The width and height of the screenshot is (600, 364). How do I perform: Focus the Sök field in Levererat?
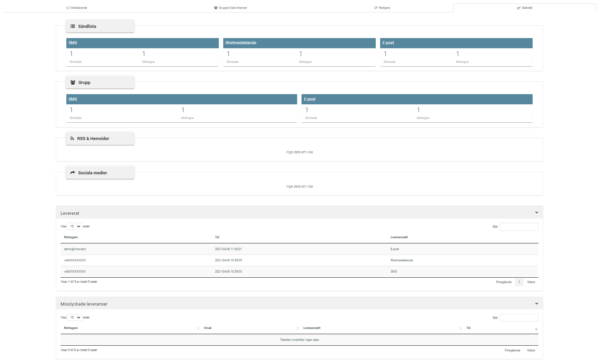click(x=519, y=227)
